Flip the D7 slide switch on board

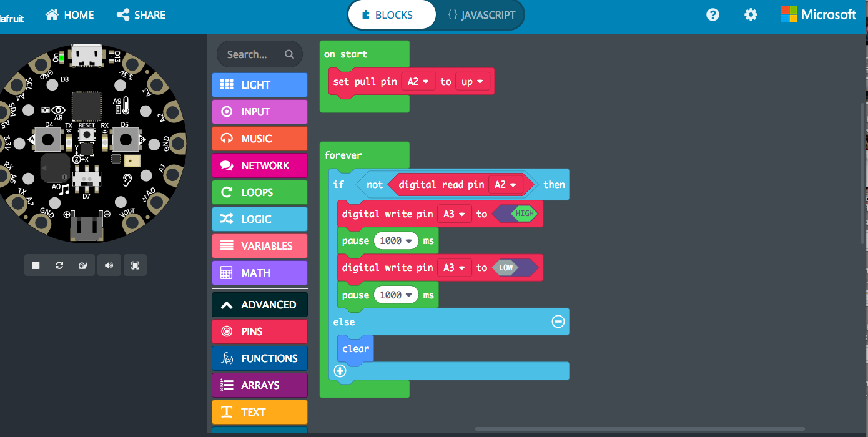[x=87, y=180]
